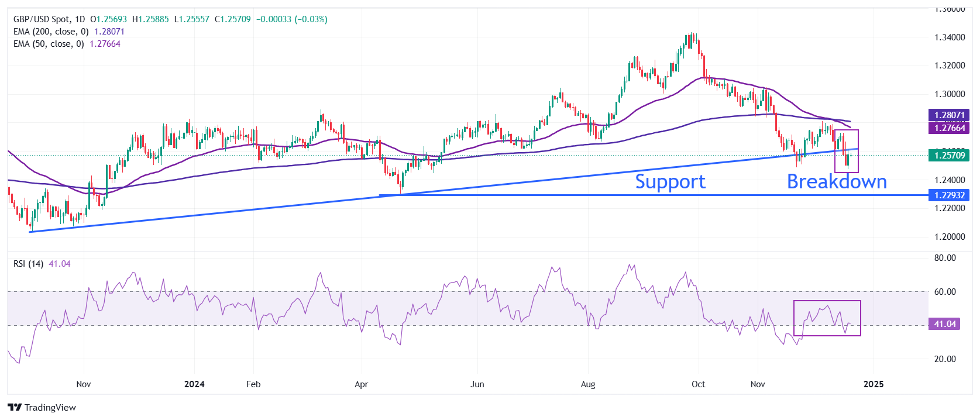
Task: Click the 1.34000 price axis label
Action: [x=950, y=37]
